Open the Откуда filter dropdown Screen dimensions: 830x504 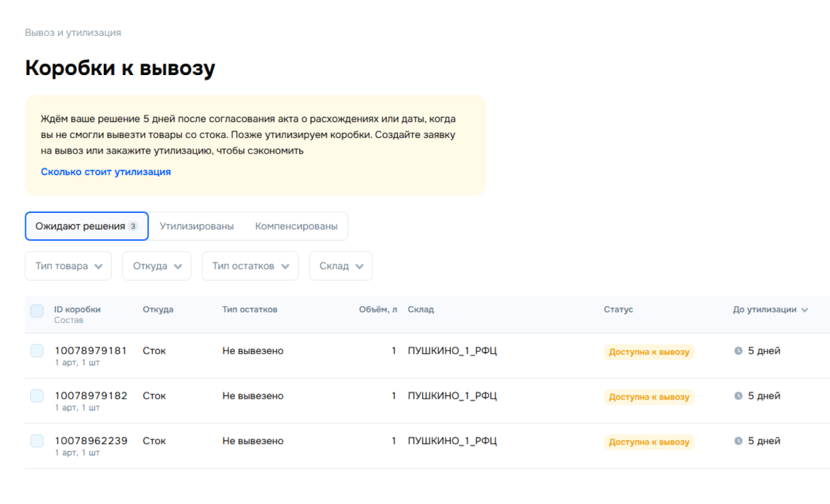156,265
